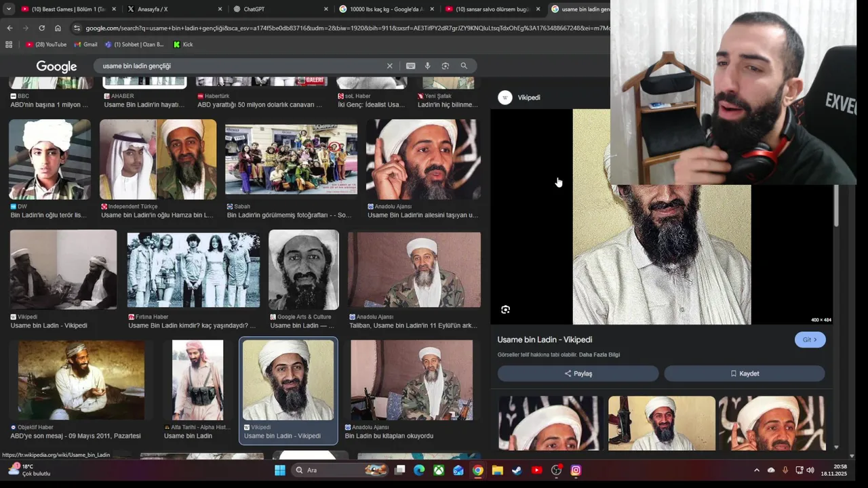View site information icon in address bar
The width and height of the screenshot is (868, 488).
[x=77, y=28]
